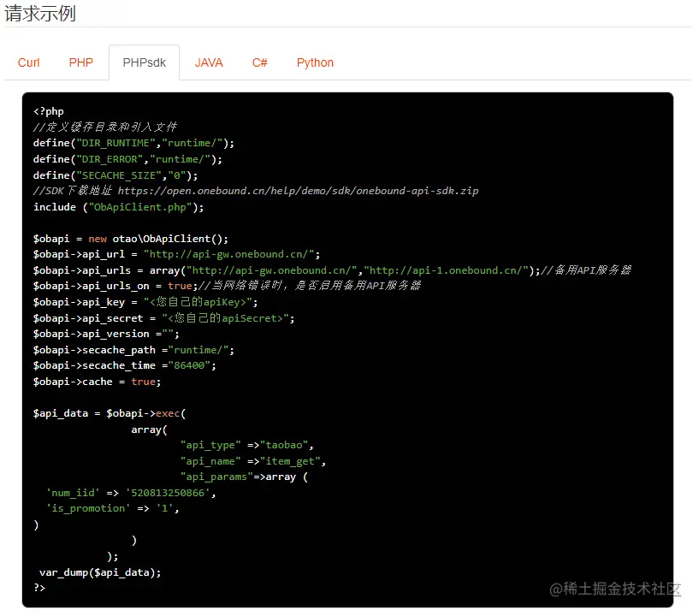Viewport: 699px width, 616px height.
Task: Click the 定义缓存目录 comment line
Action: click(x=105, y=127)
